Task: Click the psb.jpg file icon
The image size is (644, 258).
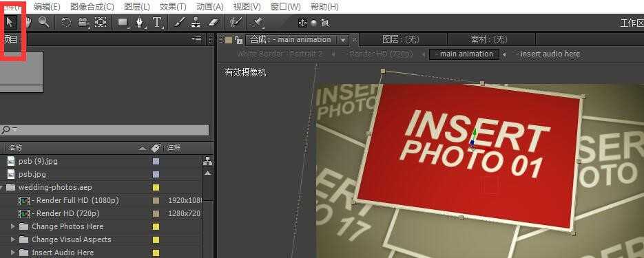Action: pyautogui.click(x=11, y=174)
